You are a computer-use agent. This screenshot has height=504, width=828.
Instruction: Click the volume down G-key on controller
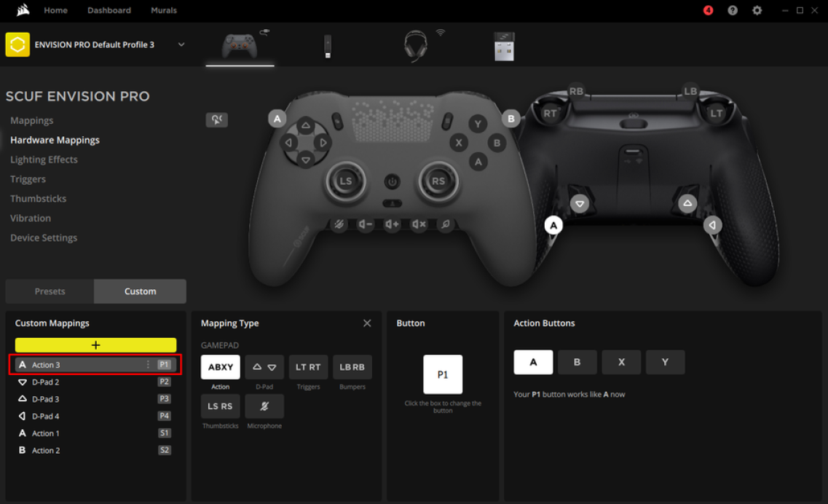(365, 224)
